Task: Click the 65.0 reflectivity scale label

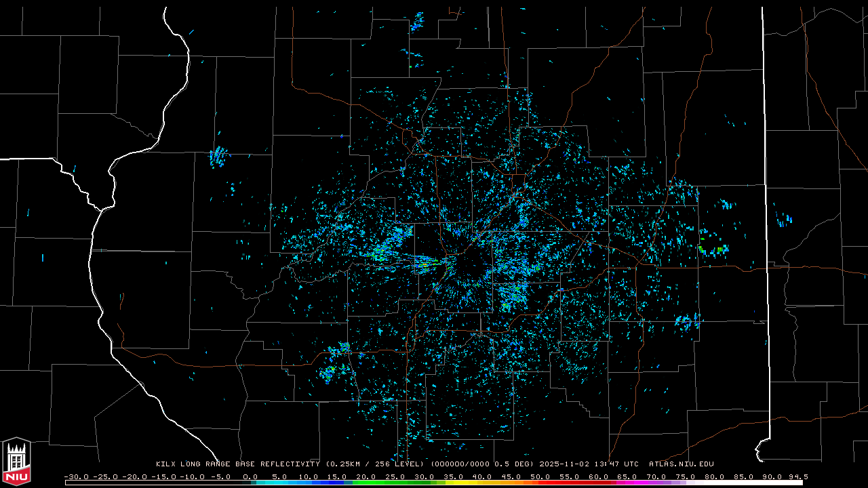Action: (627, 476)
